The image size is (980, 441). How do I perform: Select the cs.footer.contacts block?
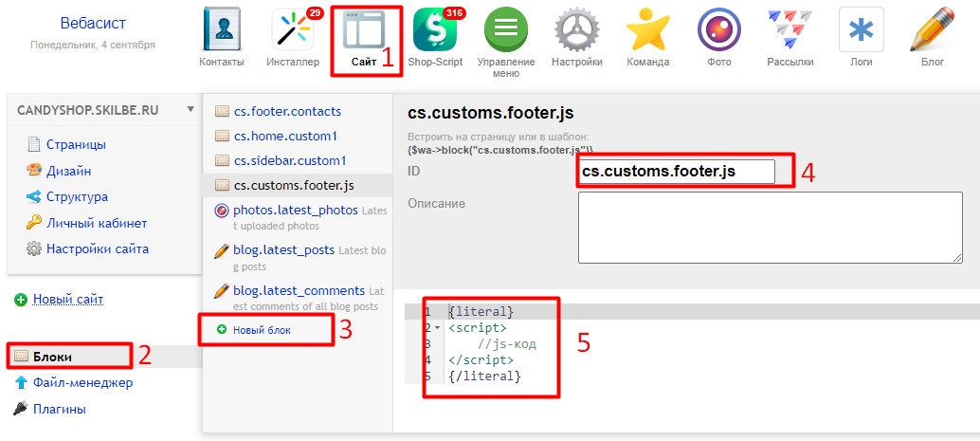pyautogui.click(x=287, y=111)
